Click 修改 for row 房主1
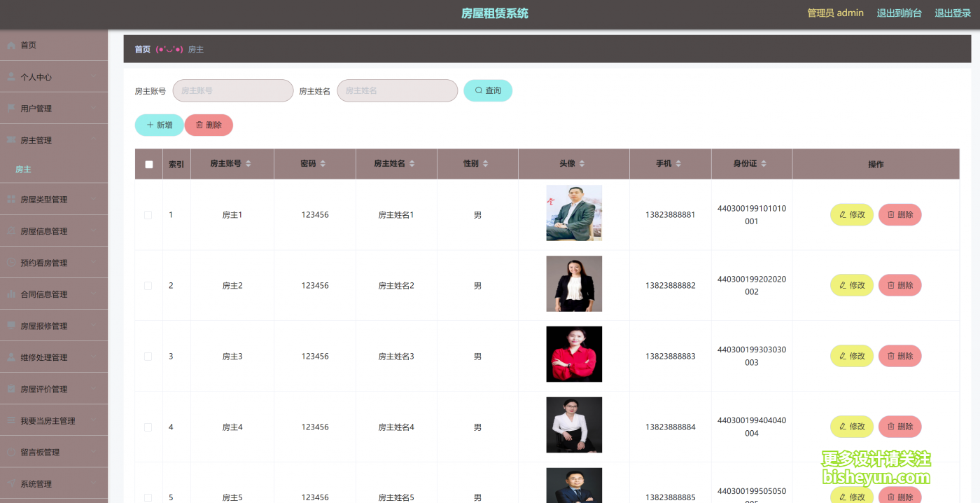Viewport: 980px width, 503px height. click(852, 215)
